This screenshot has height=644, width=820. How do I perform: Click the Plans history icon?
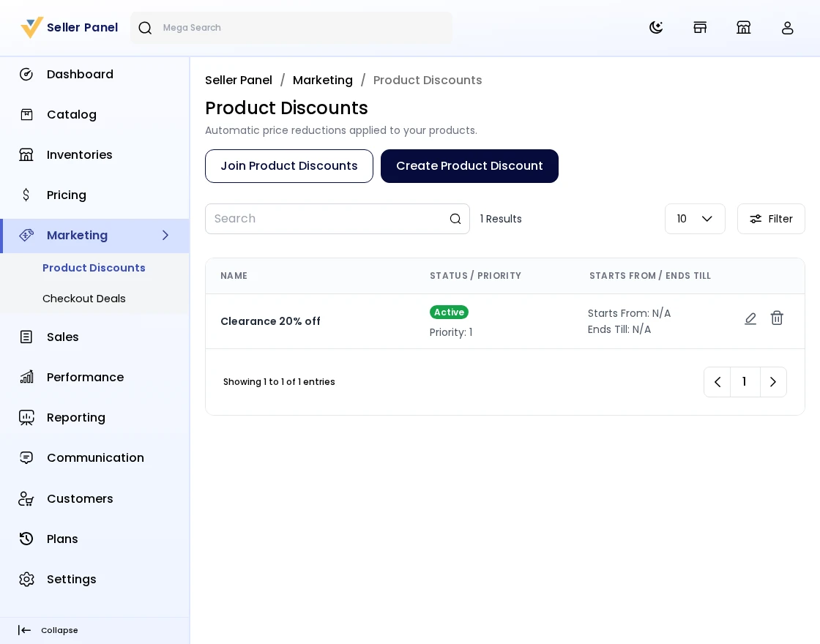pyautogui.click(x=26, y=539)
